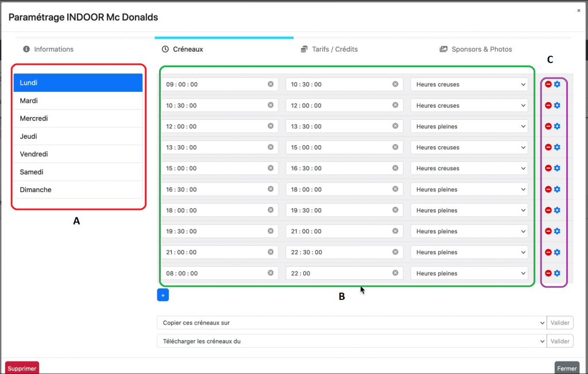Click Valider next to 'Copier ces créneaux sur'
The width and height of the screenshot is (588, 374).
click(x=560, y=322)
